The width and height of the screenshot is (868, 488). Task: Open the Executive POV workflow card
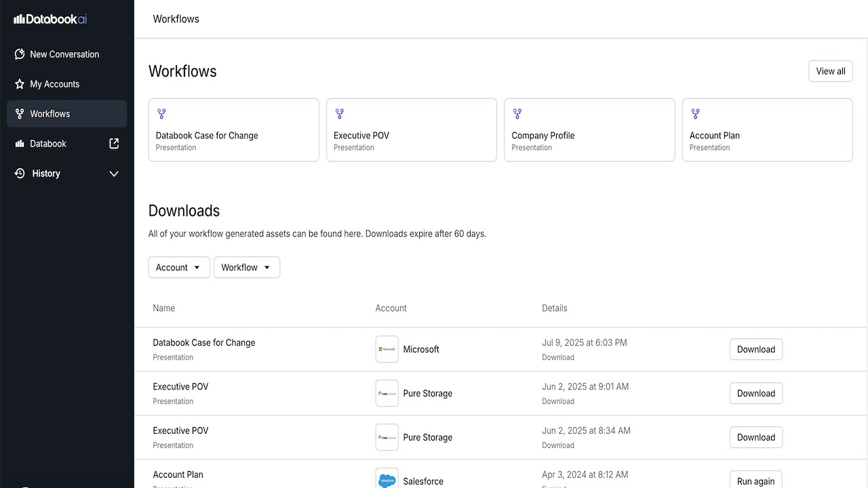coord(412,130)
